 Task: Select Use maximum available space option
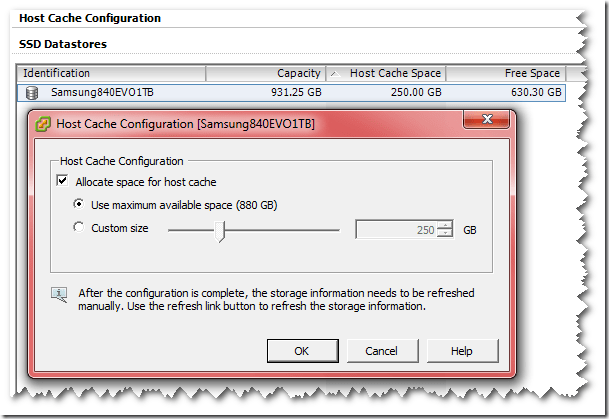click(x=80, y=204)
